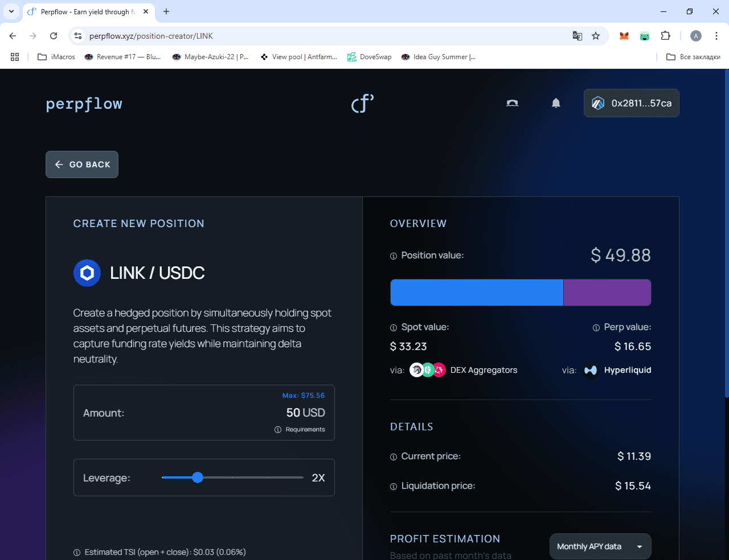Click the $ 15.54 liquidation price value
The height and width of the screenshot is (560, 729).
[x=633, y=486]
